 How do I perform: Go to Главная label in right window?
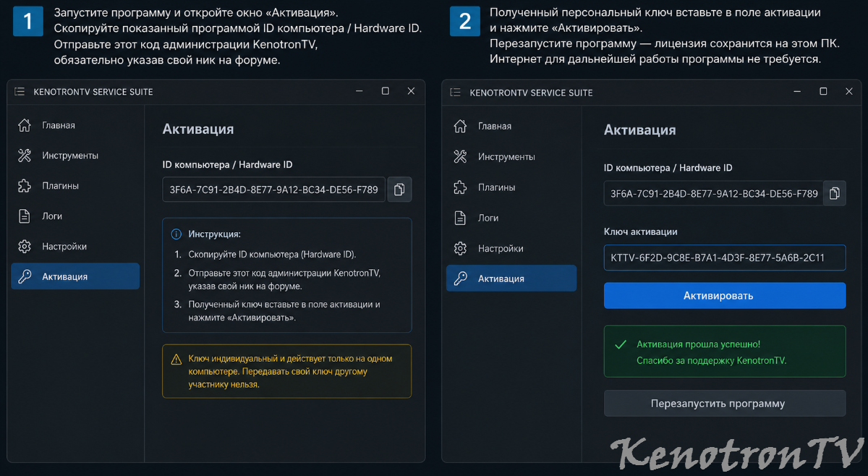point(495,126)
